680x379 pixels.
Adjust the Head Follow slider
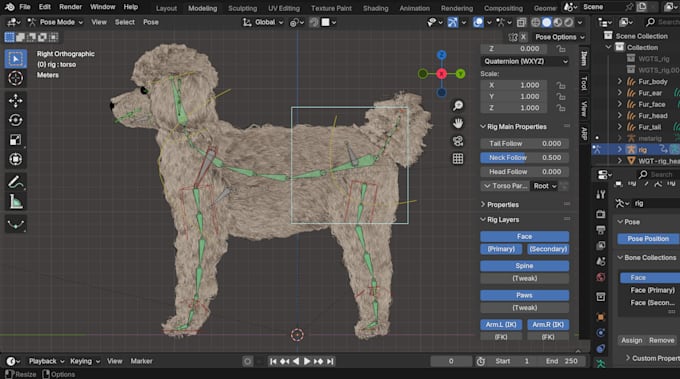[524, 172]
